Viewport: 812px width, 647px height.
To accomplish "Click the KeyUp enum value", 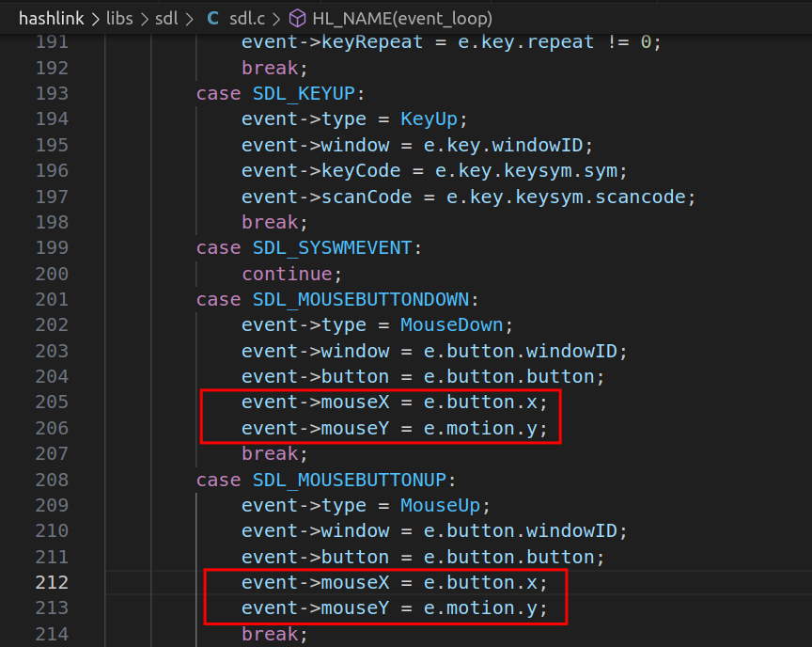I will [429, 119].
